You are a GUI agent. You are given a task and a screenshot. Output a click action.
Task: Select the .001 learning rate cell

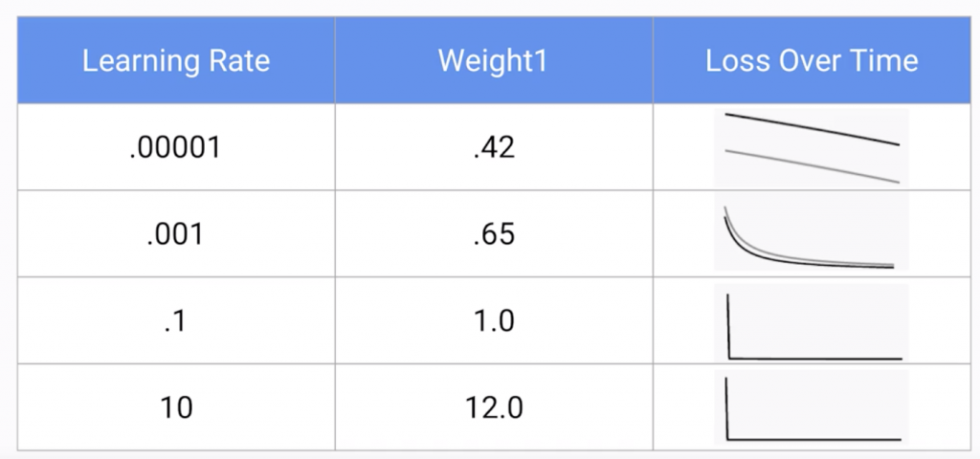(176, 235)
